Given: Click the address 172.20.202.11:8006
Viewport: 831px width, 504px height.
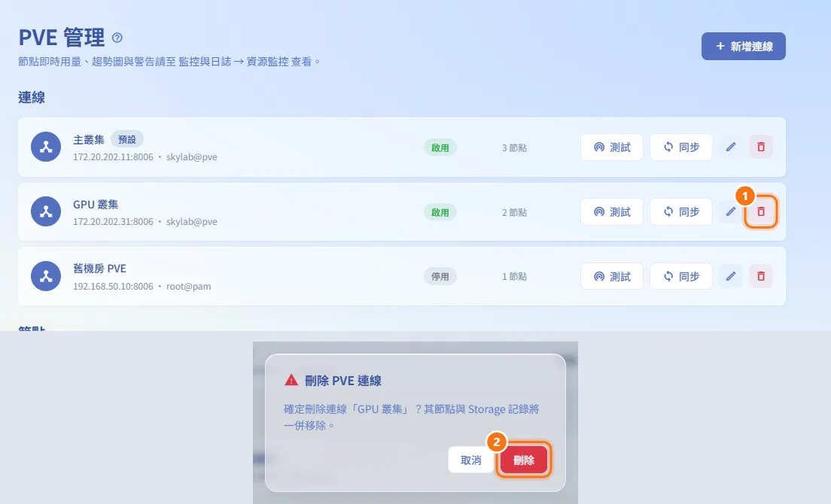Looking at the screenshot, I should (113, 157).
